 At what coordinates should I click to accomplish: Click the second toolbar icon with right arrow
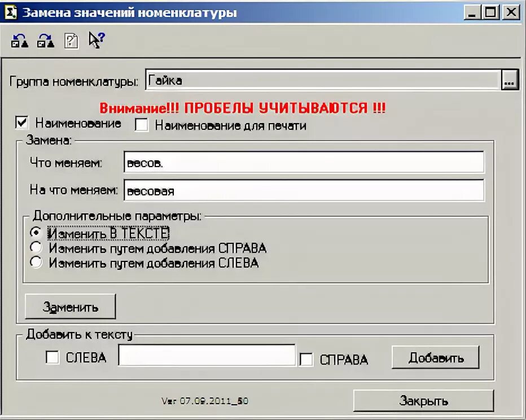(x=45, y=41)
